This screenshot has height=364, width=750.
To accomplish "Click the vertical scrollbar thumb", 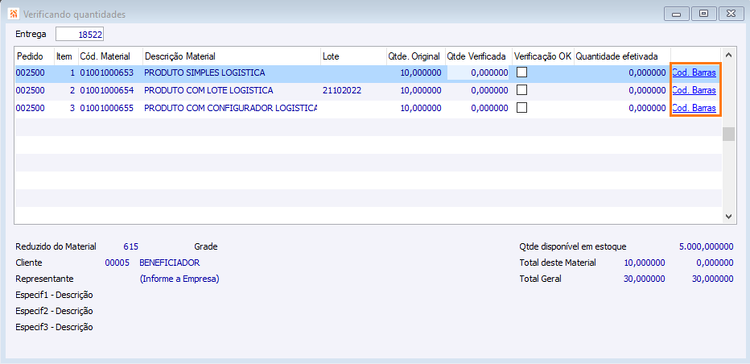I will click(x=728, y=134).
